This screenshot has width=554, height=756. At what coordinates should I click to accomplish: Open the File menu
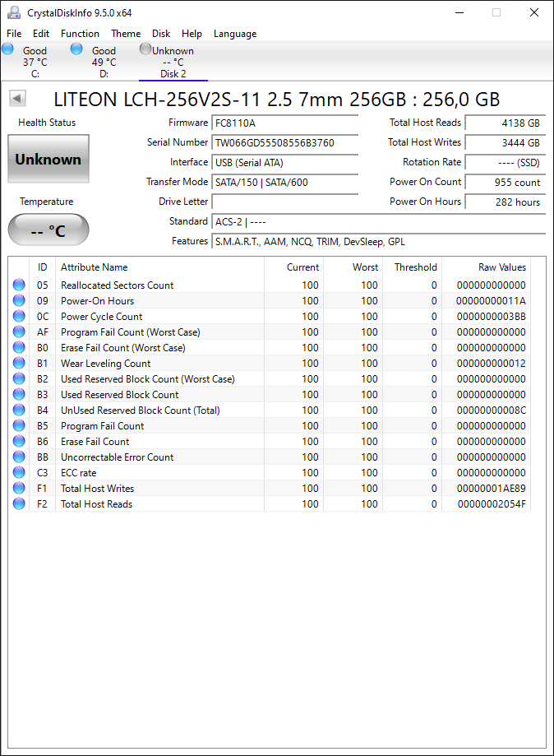coord(14,34)
